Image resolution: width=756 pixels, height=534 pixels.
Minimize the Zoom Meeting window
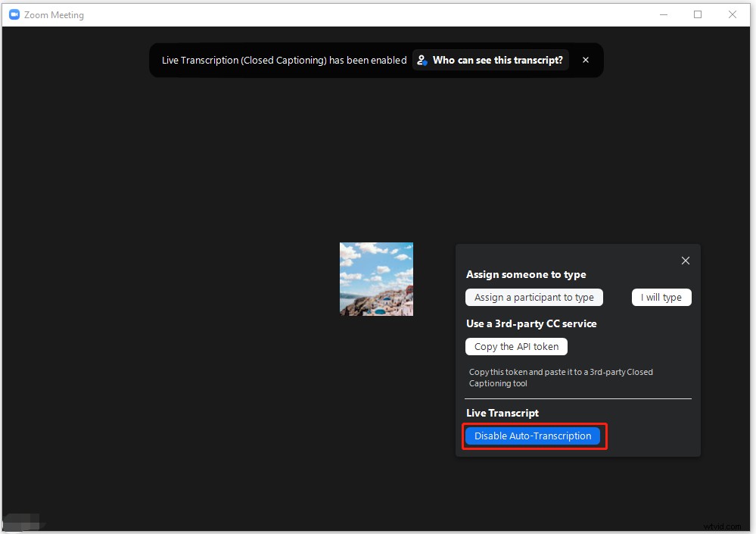coord(664,14)
